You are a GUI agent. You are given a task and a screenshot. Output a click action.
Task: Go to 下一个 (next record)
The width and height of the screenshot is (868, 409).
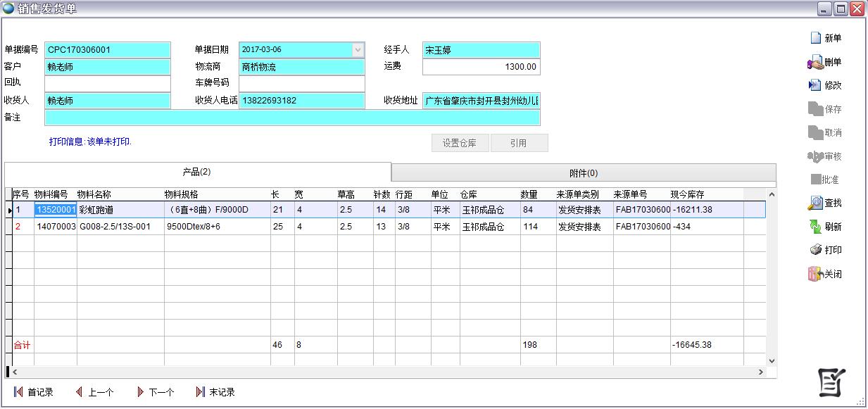(x=140, y=392)
